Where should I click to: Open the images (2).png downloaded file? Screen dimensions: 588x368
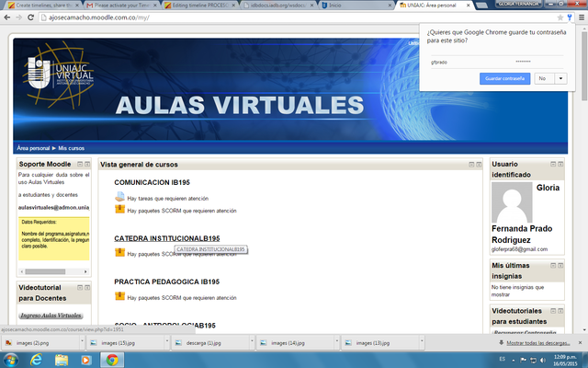click(41, 342)
